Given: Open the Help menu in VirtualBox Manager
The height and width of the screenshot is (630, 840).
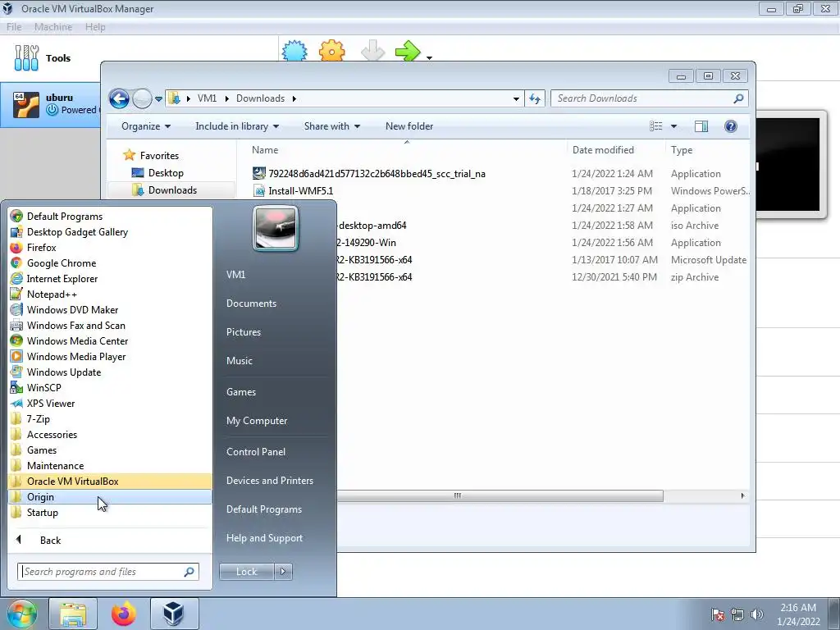Looking at the screenshot, I should coord(95,27).
